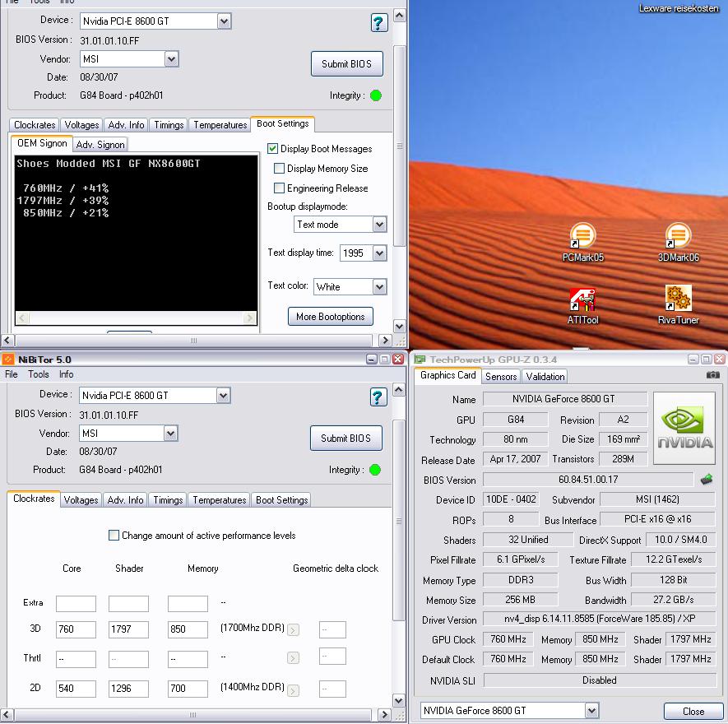Switch to GPU-Z Sensors tab
This screenshot has height=724, width=728.
[x=501, y=376]
